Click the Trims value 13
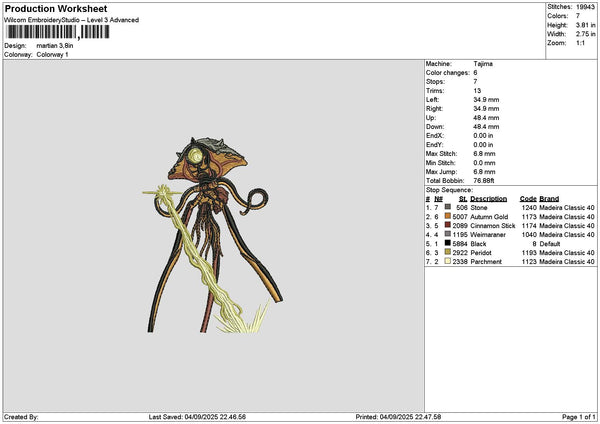The image size is (600, 424). (x=477, y=91)
